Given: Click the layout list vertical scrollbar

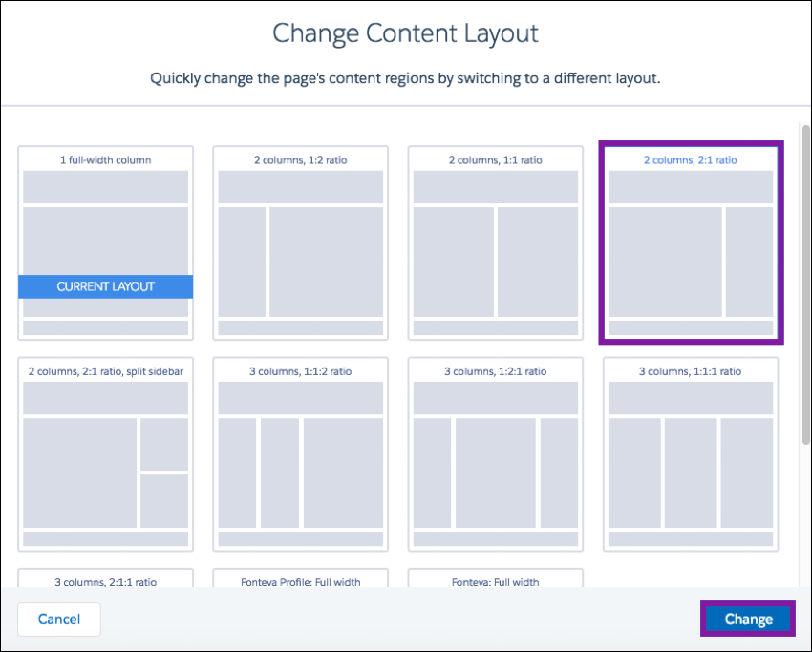Looking at the screenshot, I should pos(805,284).
